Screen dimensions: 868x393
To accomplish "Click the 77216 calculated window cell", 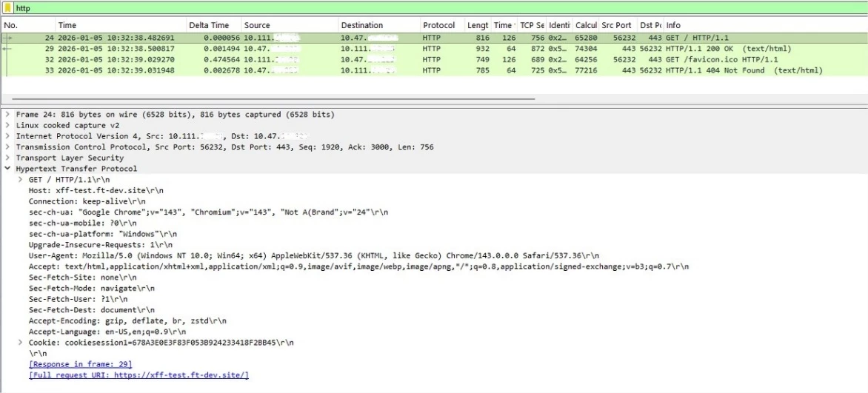I will (587, 70).
